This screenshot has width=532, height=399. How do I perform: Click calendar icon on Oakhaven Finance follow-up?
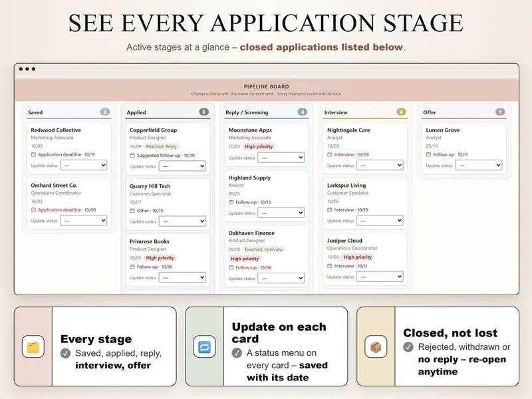[x=231, y=268]
